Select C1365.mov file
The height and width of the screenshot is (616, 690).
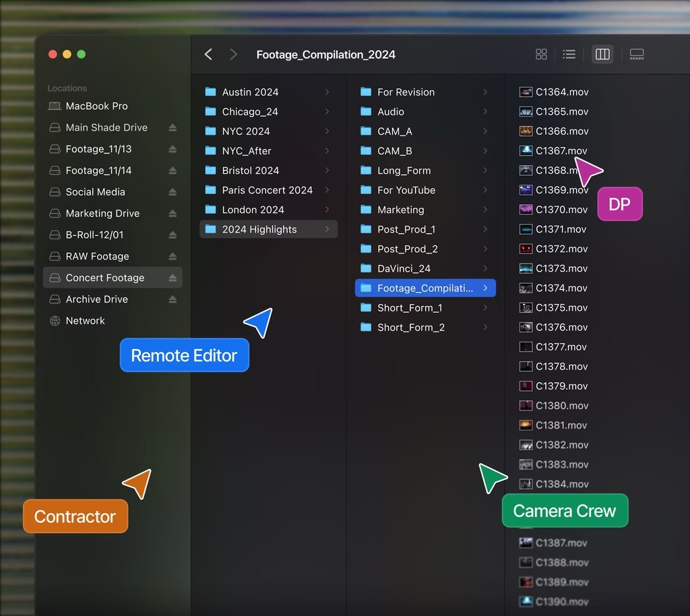(554, 111)
